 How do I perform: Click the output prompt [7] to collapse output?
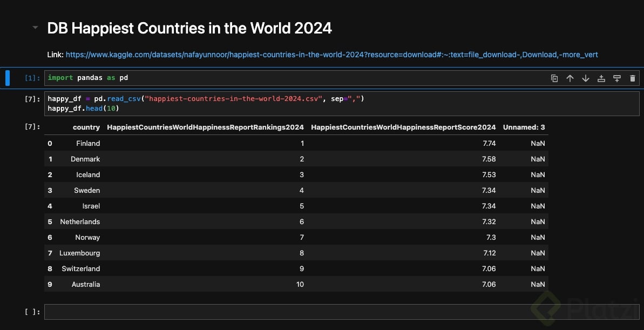click(32, 127)
